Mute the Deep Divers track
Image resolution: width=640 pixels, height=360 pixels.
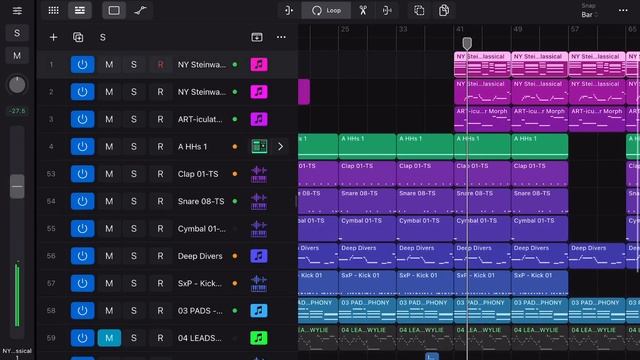tap(109, 256)
